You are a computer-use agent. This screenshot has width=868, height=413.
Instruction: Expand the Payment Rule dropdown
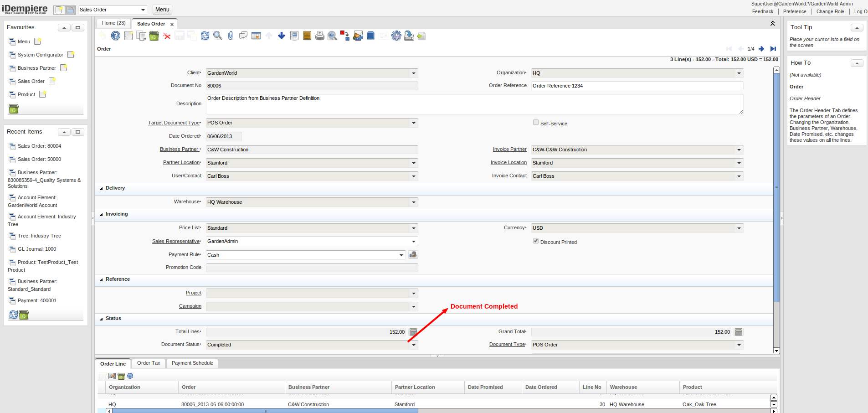(x=401, y=255)
